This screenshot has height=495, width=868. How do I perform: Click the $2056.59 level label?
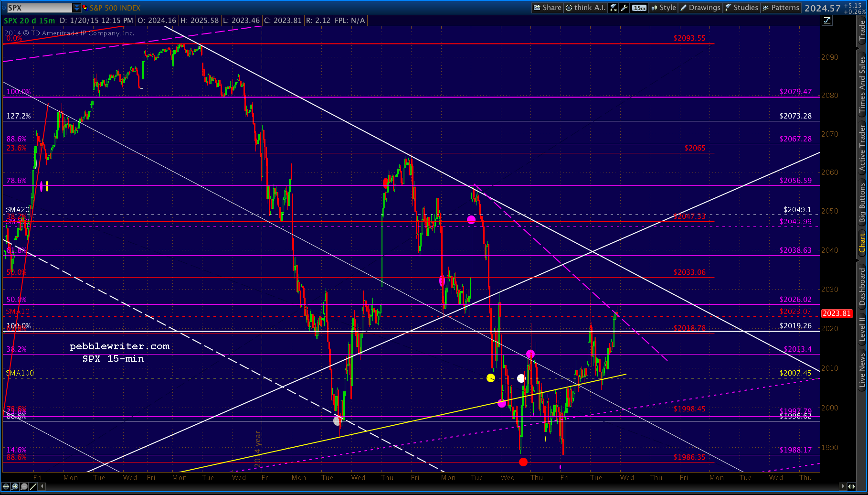(x=795, y=181)
